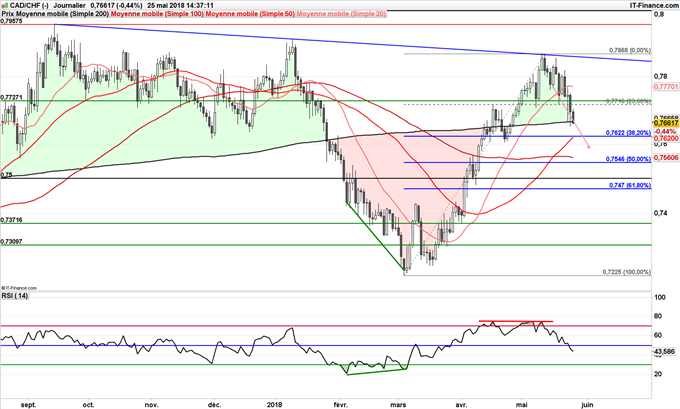Click the nov. month label on time axis
The image size is (680, 409).
tap(151, 405)
